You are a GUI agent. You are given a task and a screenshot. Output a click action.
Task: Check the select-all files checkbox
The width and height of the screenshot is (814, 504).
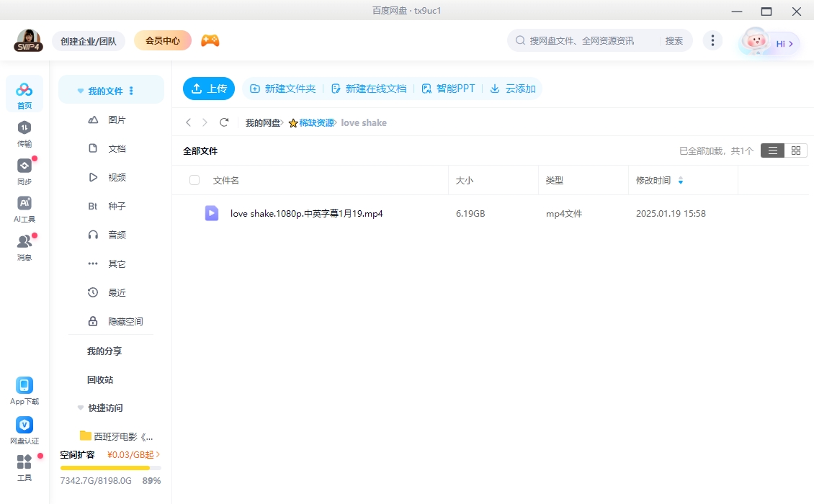[194, 180]
